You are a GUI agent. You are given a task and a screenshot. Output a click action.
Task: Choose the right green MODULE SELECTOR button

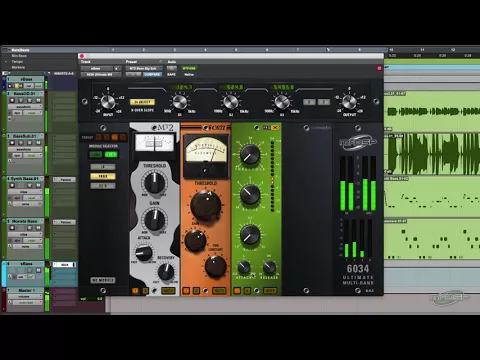click(x=111, y=155)
